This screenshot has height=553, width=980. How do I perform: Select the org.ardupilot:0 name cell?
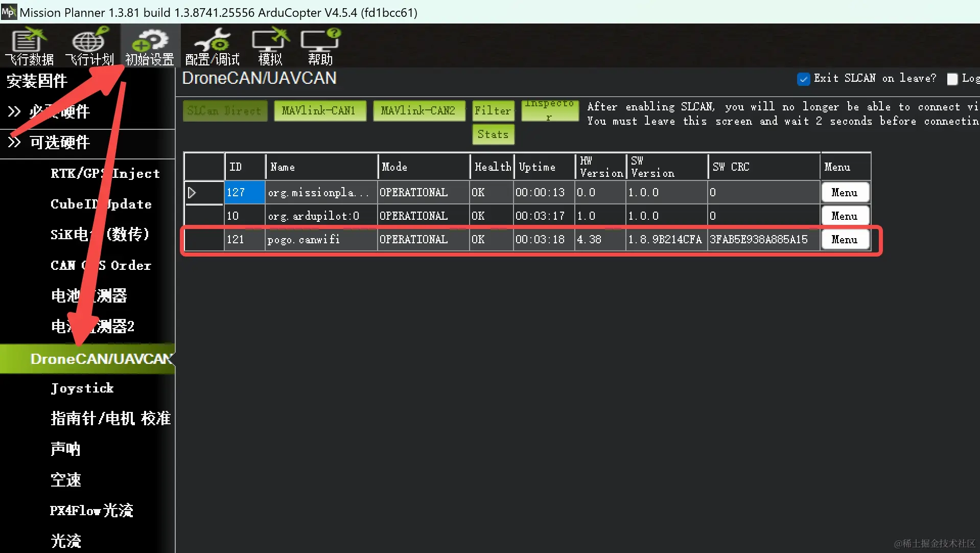coord(321,216)
